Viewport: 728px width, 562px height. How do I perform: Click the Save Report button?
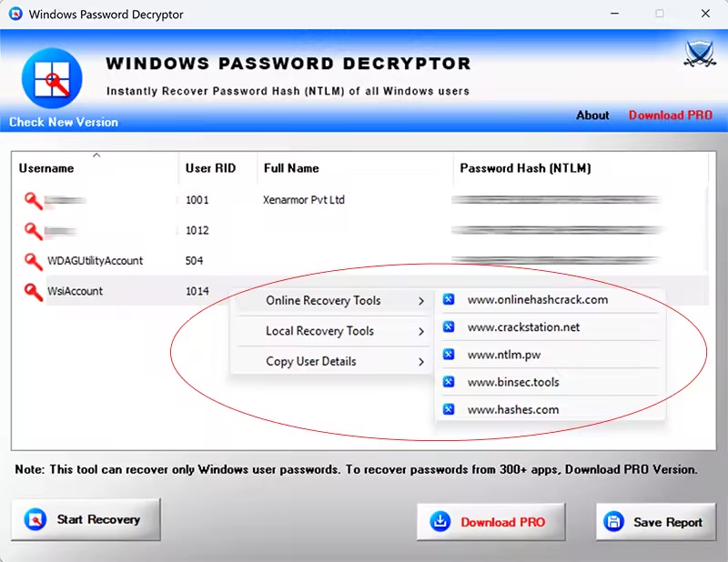pyautogui.click(x=655, y=522)
